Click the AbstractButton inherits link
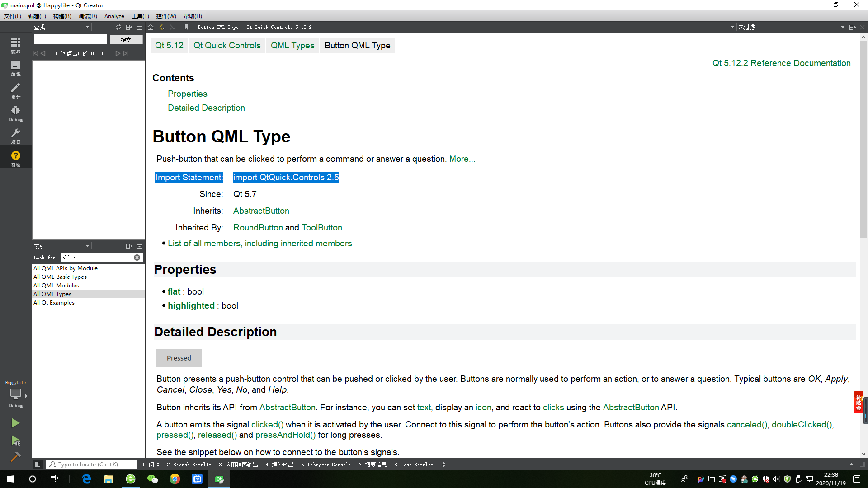Viewport: 868px width, 488px height. click(x=261, y=211)
